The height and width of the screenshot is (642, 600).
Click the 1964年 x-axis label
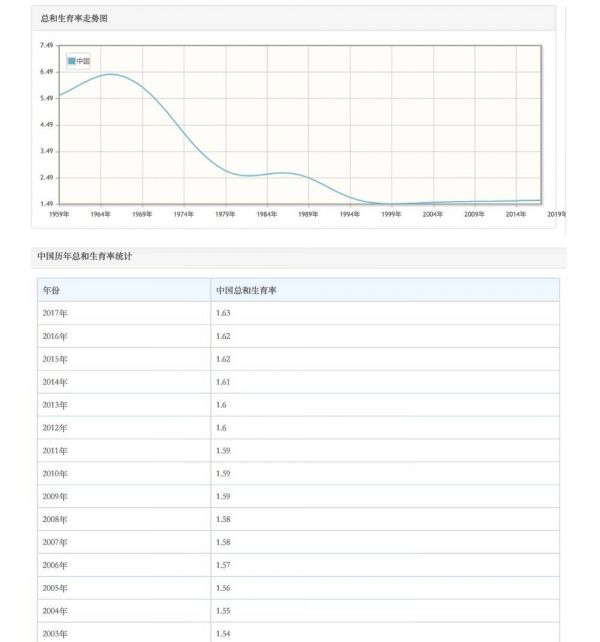(x=100, y=214)
